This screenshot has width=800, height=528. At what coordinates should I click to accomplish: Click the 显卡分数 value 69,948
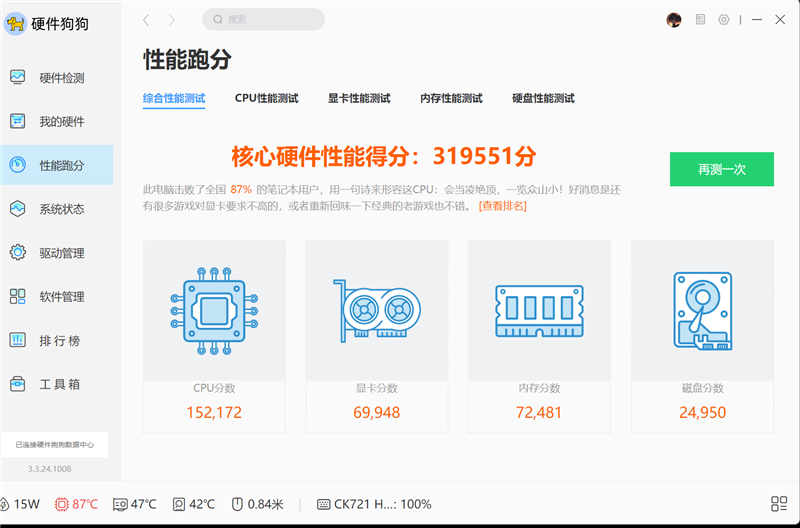(377, 412)
